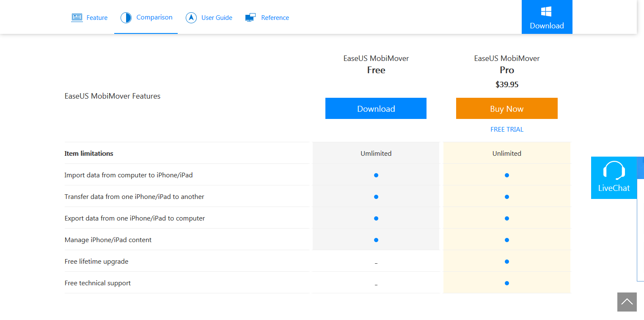Click "Transfer data from one iPhone/iPad to another"

[135, 196]
